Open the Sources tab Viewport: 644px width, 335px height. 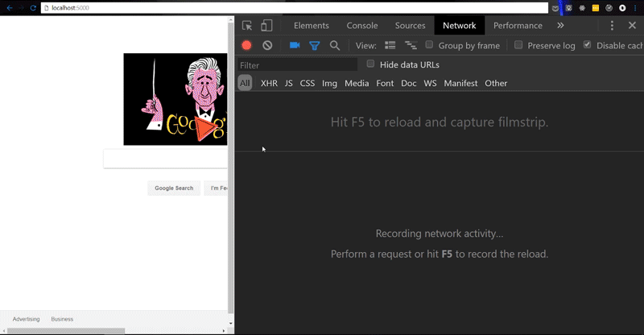point(410,26)
